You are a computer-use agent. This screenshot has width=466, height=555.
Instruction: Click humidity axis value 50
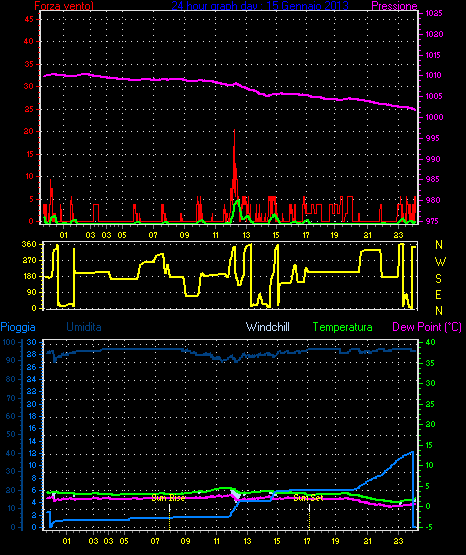point(11,434)
